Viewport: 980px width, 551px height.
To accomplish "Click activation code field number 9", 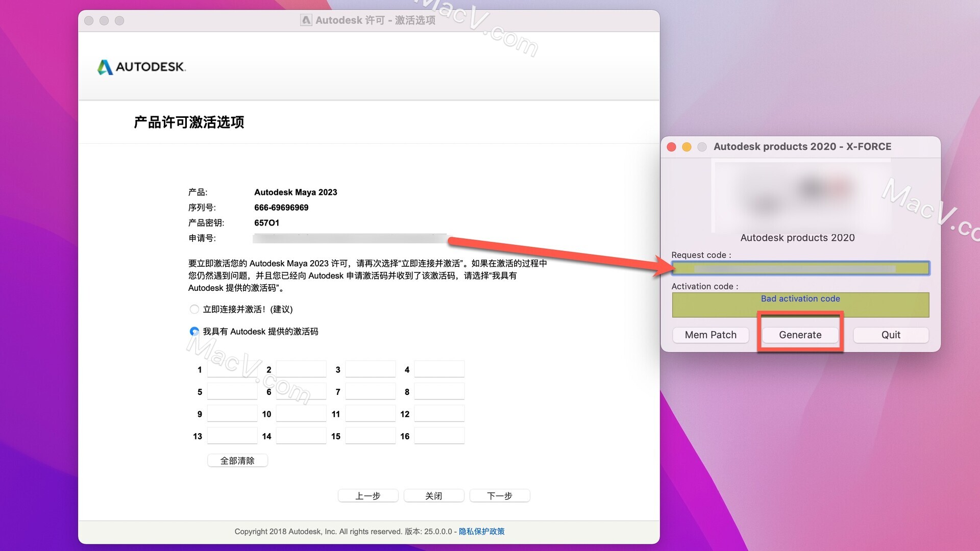I will pos(232,414).
